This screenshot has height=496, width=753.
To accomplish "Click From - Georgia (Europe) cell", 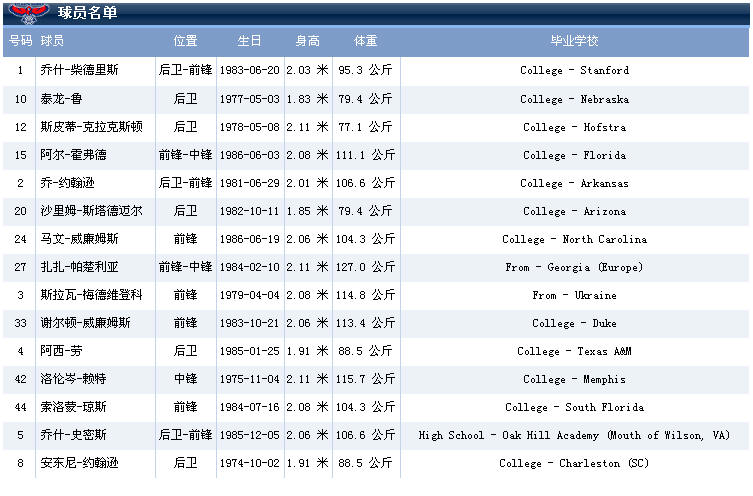I will point(574,267).
